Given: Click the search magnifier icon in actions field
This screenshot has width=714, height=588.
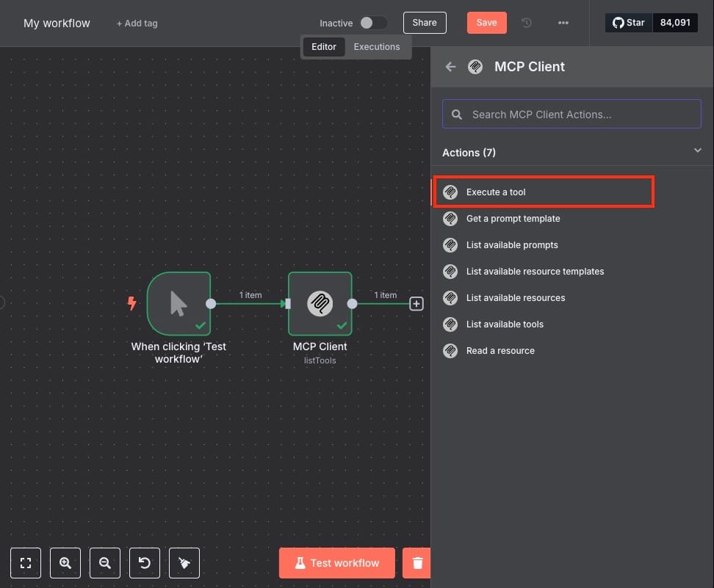Looking at the screenshot, I should [457, 115].
